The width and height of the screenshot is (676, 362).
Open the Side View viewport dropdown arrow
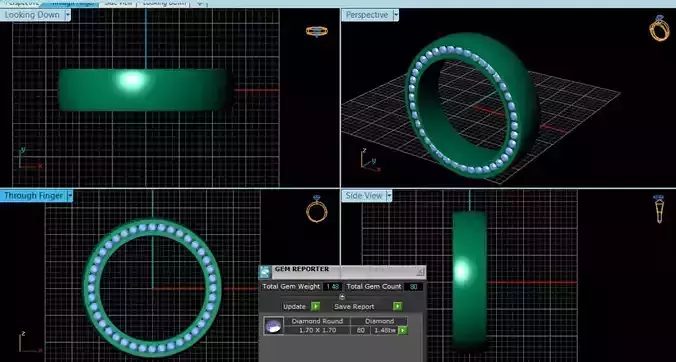pos(389,196)
